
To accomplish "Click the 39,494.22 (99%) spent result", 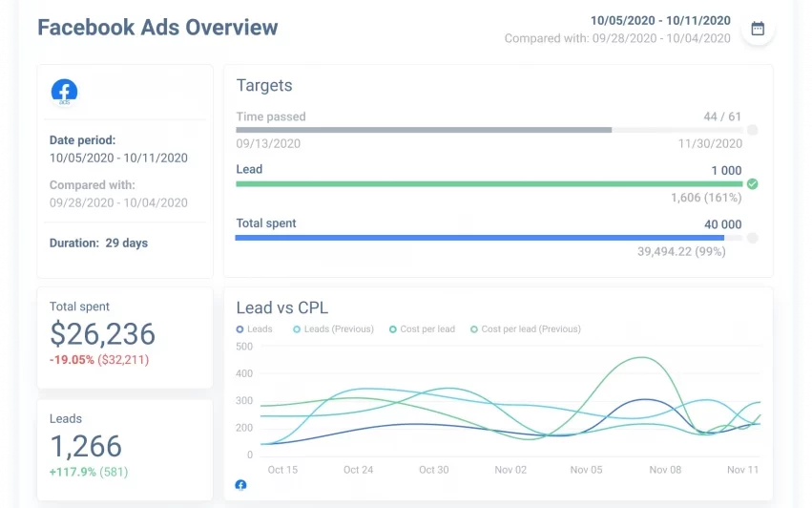I will coord(681,251).
